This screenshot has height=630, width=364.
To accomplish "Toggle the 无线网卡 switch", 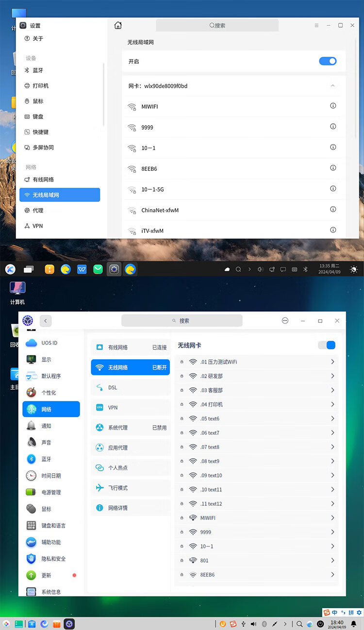I will pos(327,345).
